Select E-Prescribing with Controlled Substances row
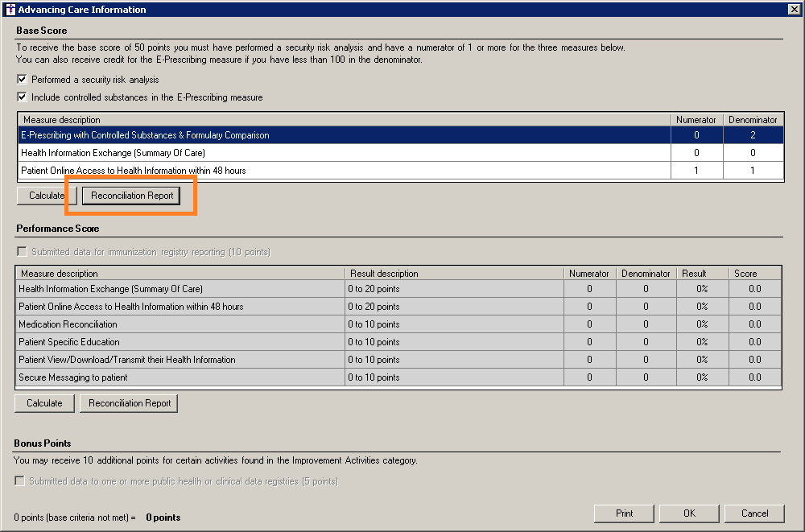The image size is (805, 532). pos(401,135)
